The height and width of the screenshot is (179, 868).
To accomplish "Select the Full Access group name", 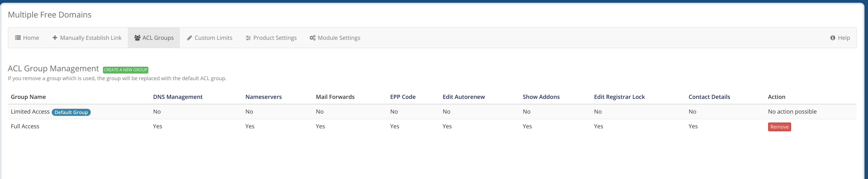I will (25, 127).
